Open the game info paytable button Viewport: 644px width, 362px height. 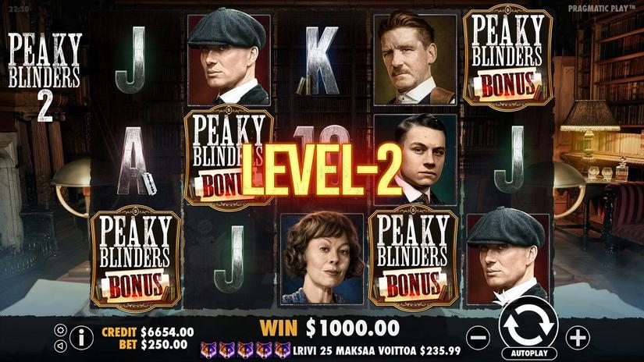(81, 338)
